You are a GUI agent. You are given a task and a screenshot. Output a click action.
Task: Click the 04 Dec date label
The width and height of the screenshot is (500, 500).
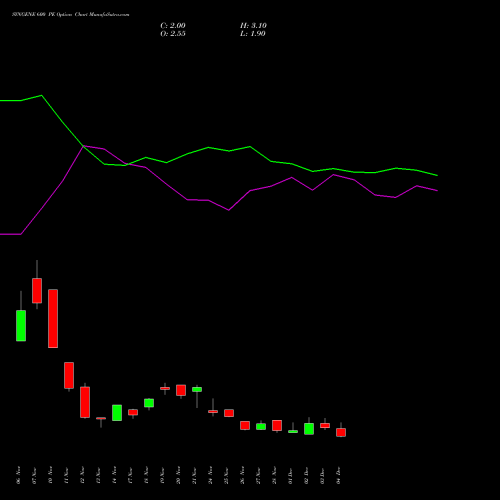pyautogui.click(x=338, y=475)
